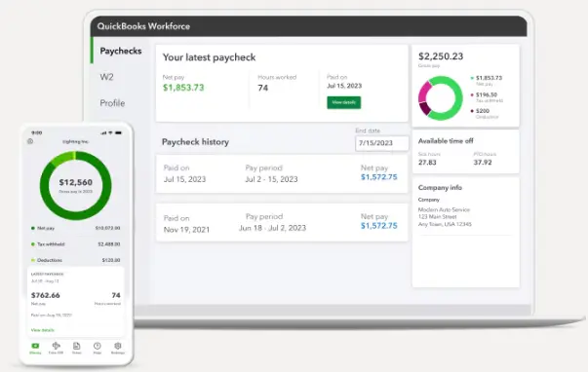
Task: Click the End date field showing 7/15/2023
Action: (381, 143)
